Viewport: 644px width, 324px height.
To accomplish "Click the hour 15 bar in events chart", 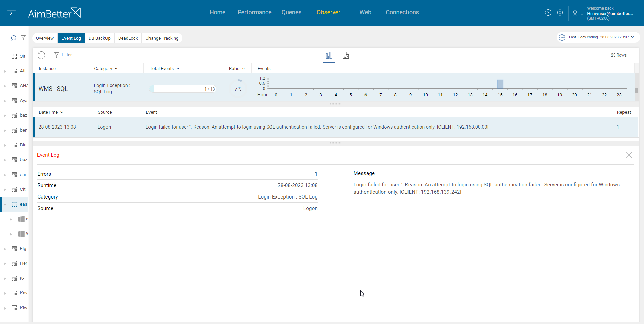I will 500,84.
